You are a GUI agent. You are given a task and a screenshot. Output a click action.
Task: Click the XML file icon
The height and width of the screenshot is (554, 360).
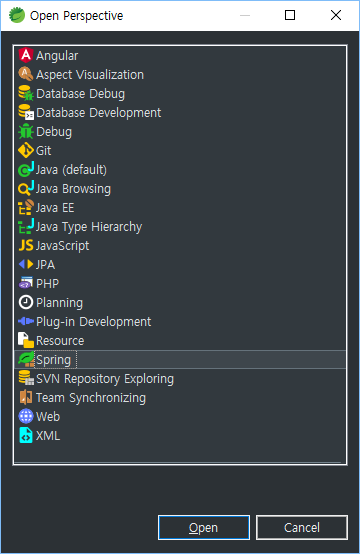[x=26, y=436]
